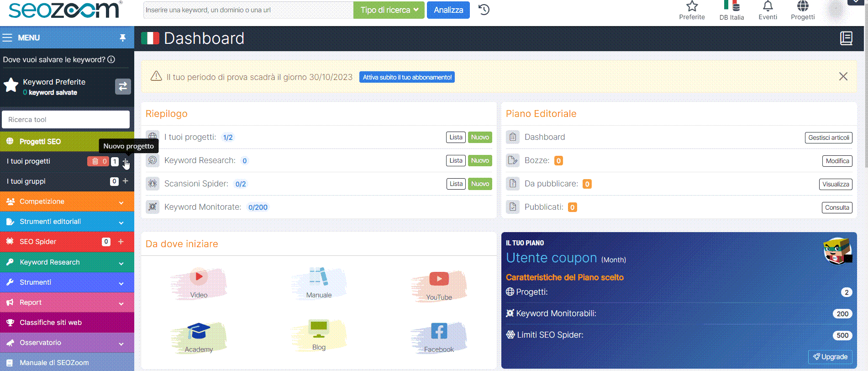Screen dimensions: 868x371
Task: Expand the Osservatorio sidebar section
Action: (x=67, y=343)
